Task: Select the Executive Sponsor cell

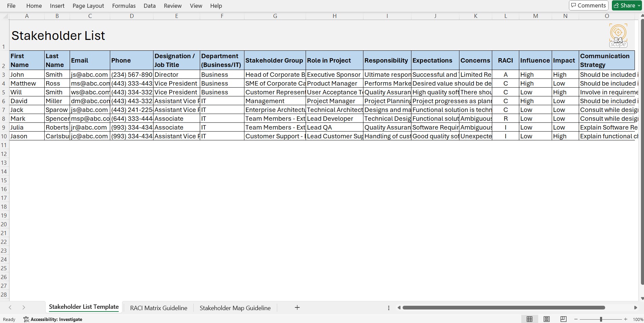Action: pos(334,74)
